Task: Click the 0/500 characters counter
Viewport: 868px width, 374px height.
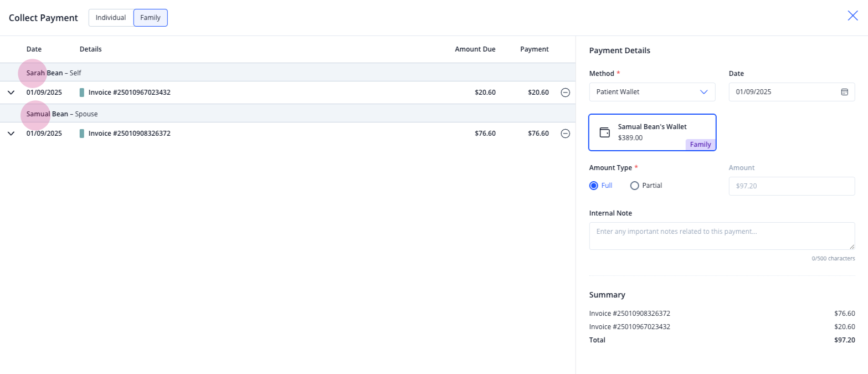Action: [833, 259]
